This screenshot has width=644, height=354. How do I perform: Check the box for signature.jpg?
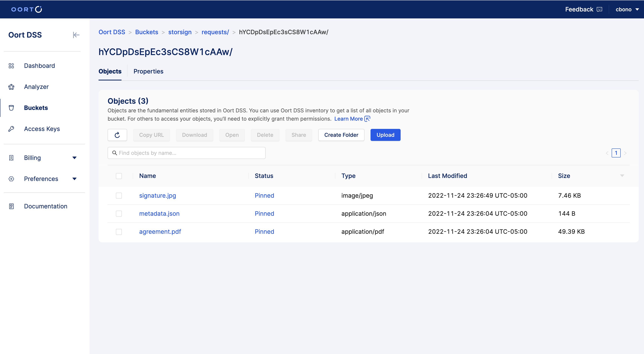[x=119, y=195]
